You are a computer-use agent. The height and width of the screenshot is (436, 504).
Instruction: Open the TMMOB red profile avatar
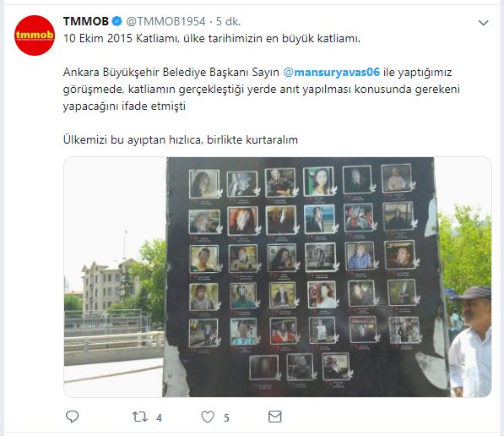[35, 35]
